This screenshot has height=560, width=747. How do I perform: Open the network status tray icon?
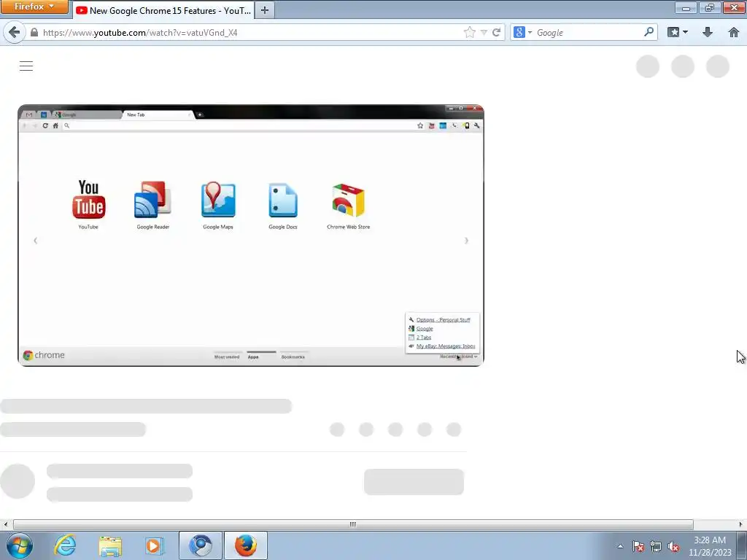[656, 546]
